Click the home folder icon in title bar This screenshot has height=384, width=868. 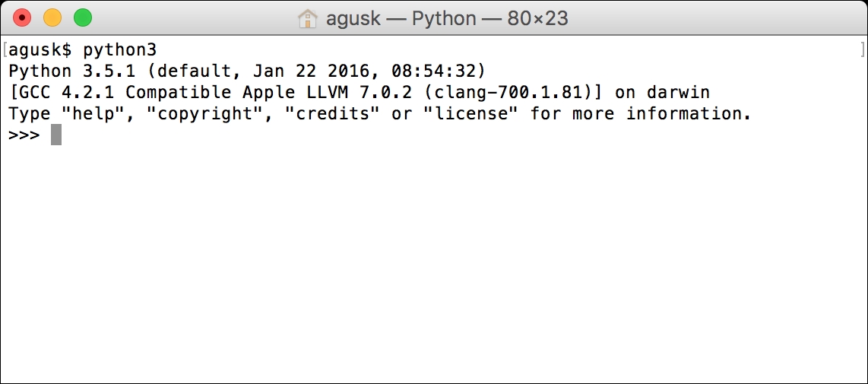click(x=307, y=19)
